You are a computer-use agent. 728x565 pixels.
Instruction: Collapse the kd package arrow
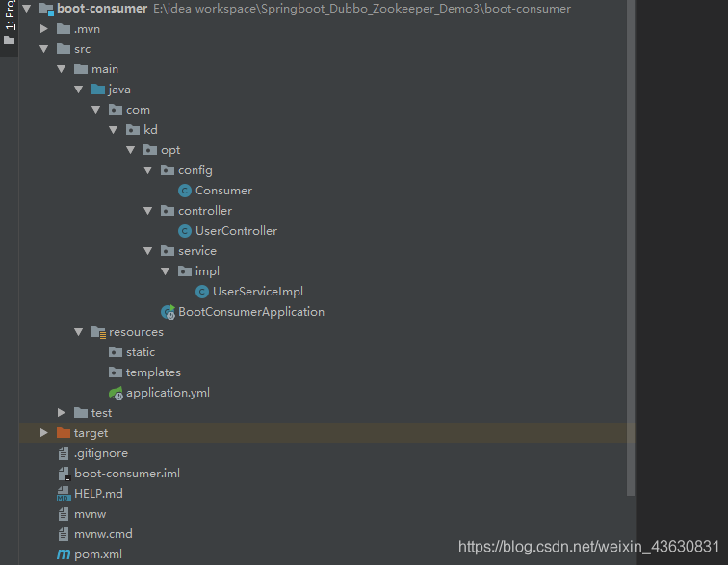(114, 130)
